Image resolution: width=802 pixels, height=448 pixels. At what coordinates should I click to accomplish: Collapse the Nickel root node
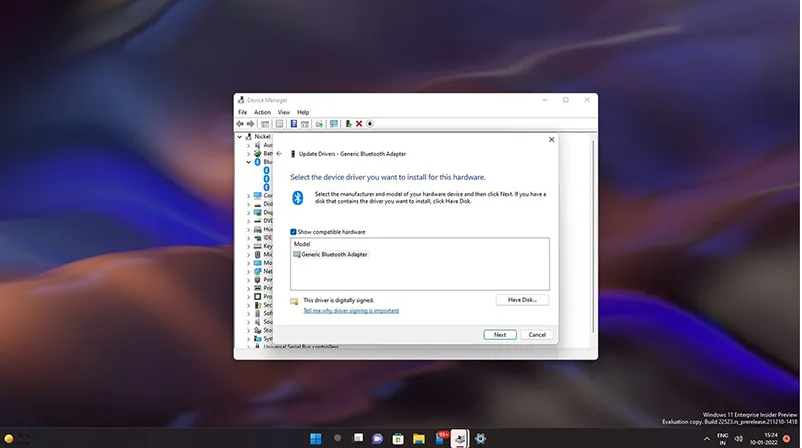239,137
